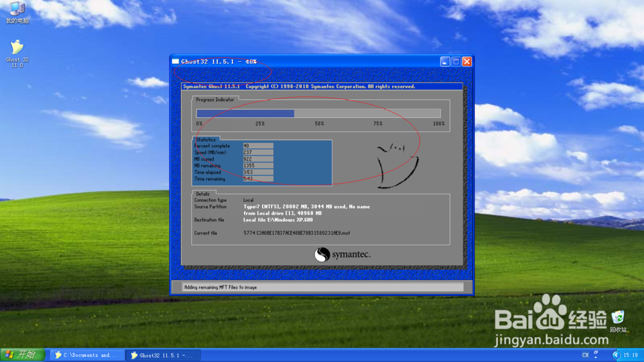The height and width of the screenshot is (362, 644).
Task: Click the Symantec logo
Action: click(343, 254)
